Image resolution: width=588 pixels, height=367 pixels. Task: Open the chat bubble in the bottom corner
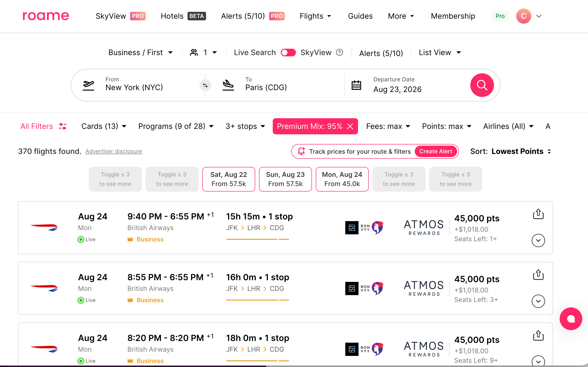(x=571, y=319)
